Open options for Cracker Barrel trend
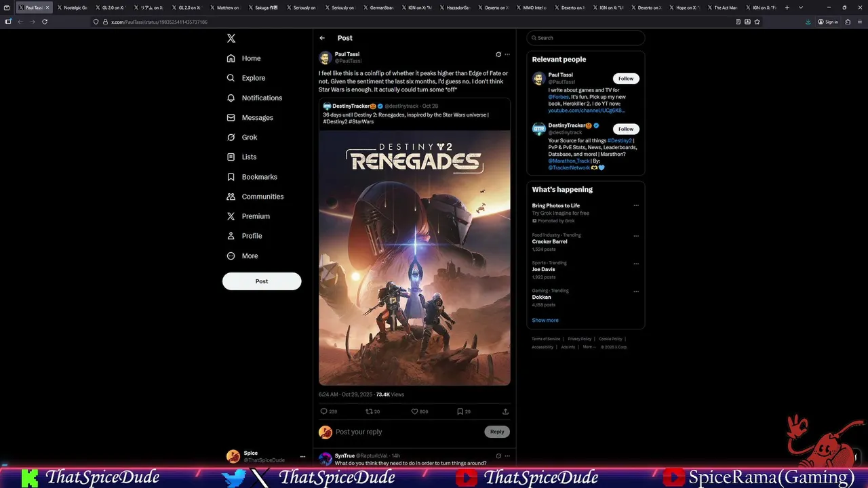868x488 pixels. [636, 236]
